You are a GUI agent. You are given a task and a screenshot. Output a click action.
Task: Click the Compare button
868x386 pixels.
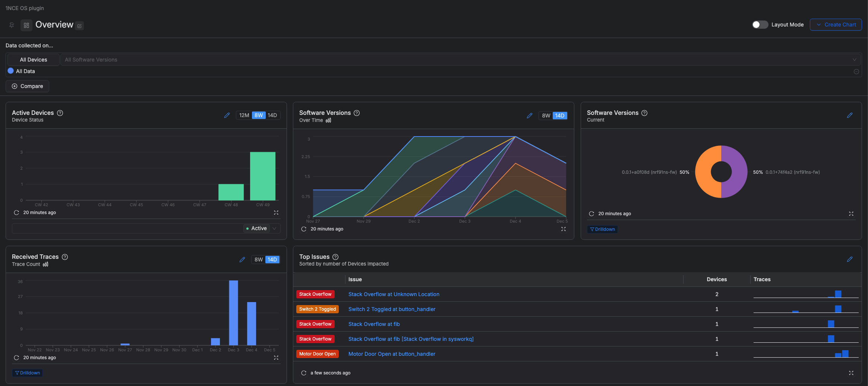coord(28,86)
